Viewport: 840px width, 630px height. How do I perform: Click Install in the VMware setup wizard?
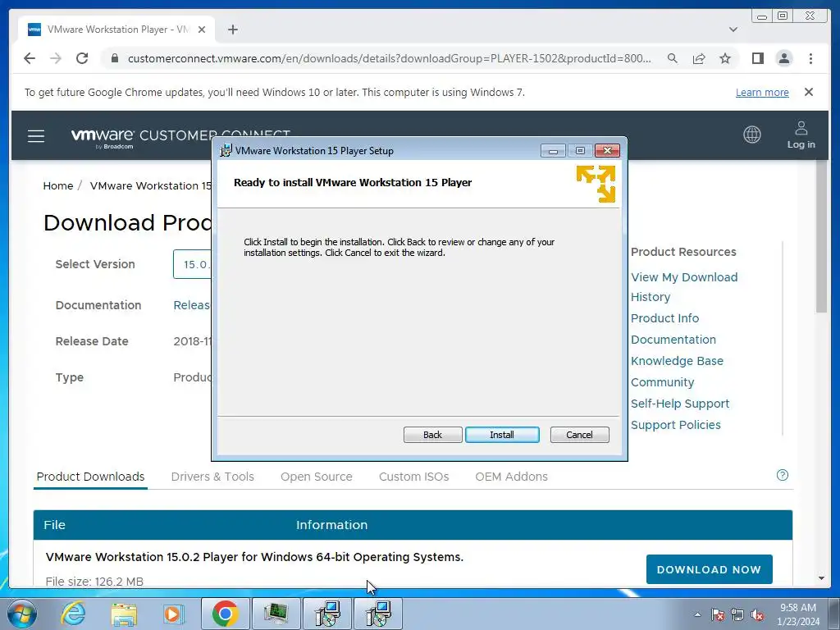coord(502,435)
